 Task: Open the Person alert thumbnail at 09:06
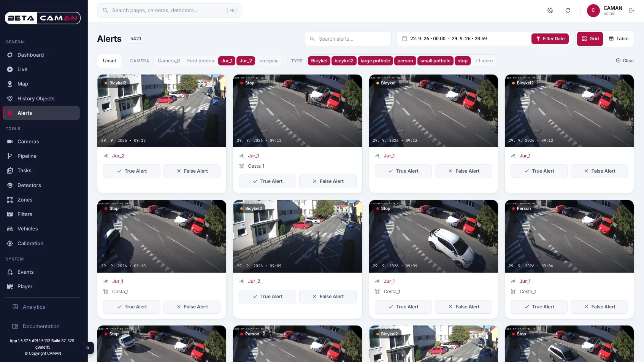[x=569, y=236]
